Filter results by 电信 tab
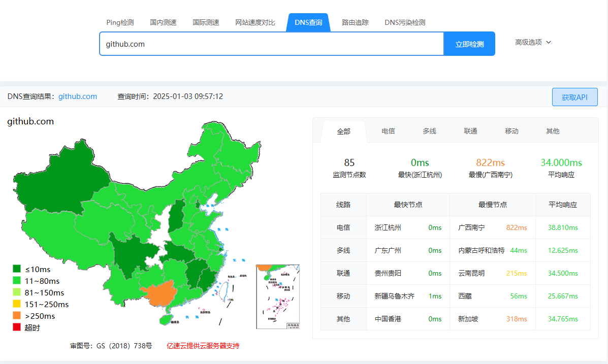The height and width of the screenshot is (364, 608). click(x=388, y=131)
